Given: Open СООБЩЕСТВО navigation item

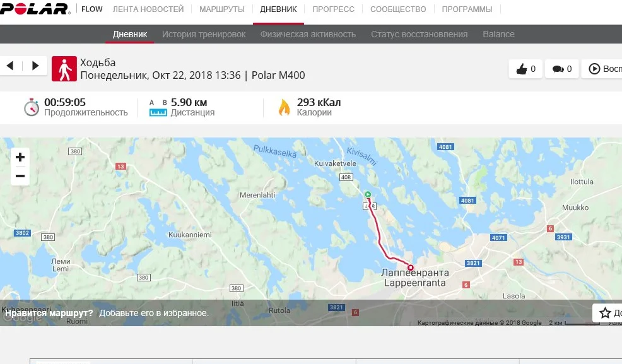Looking at the screenshot, I should click(x=398, y=9).
